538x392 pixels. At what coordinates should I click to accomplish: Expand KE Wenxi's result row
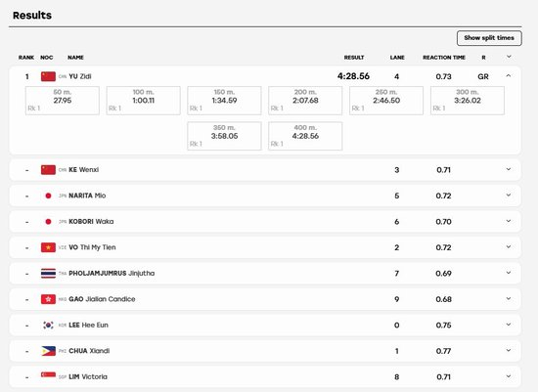pos(509,169)
